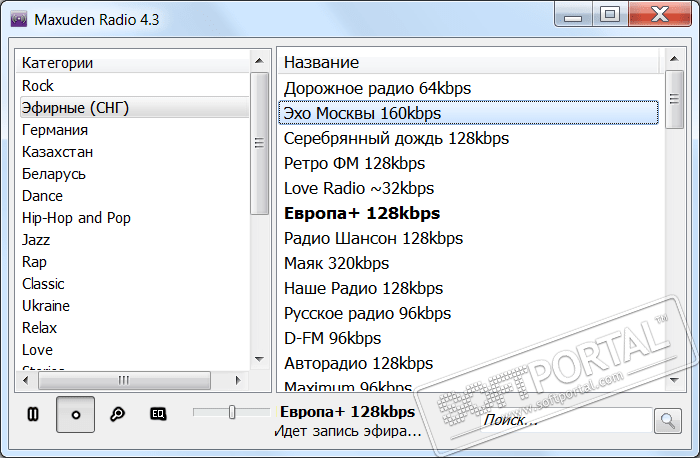This screenshot has height=458, width=700.
Task: Select the Relax category
Action: click(134, 328)
